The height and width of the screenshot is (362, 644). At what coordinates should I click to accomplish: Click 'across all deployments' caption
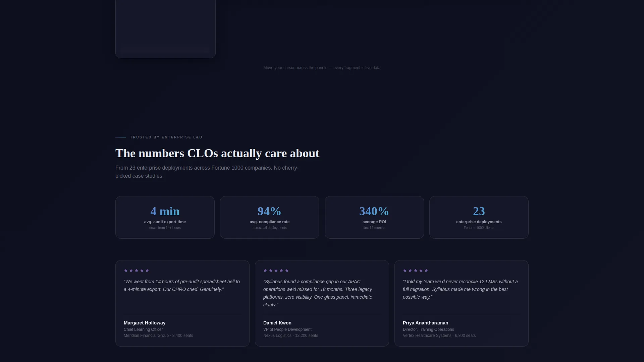270,228
